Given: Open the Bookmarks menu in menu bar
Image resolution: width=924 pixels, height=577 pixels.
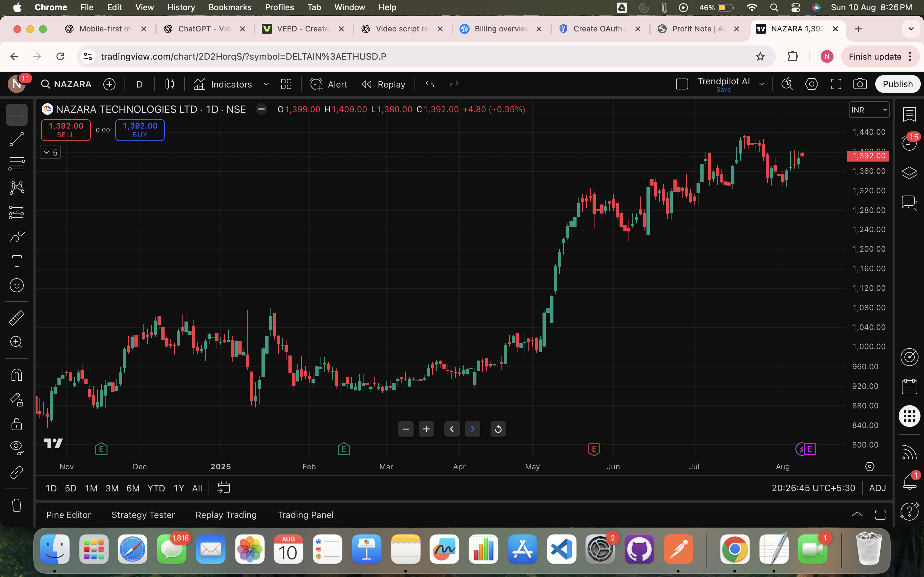Looking at the screenshot, I should pyautogui.click(x=229, y=7).
